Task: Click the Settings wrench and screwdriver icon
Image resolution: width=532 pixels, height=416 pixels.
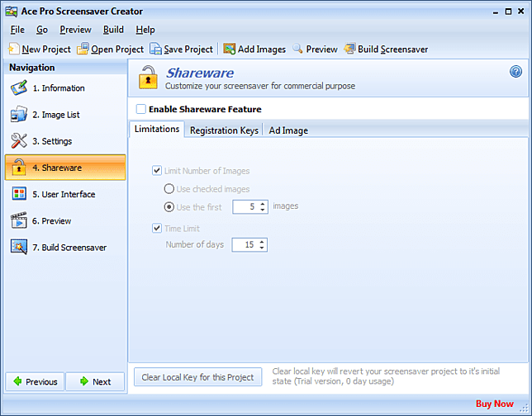Action: 19,141
